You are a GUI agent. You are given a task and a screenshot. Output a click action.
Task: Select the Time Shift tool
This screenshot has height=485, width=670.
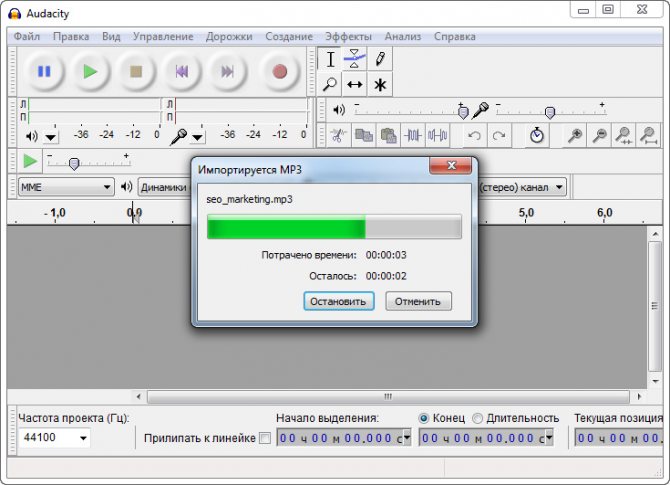[x=355, y=85]
